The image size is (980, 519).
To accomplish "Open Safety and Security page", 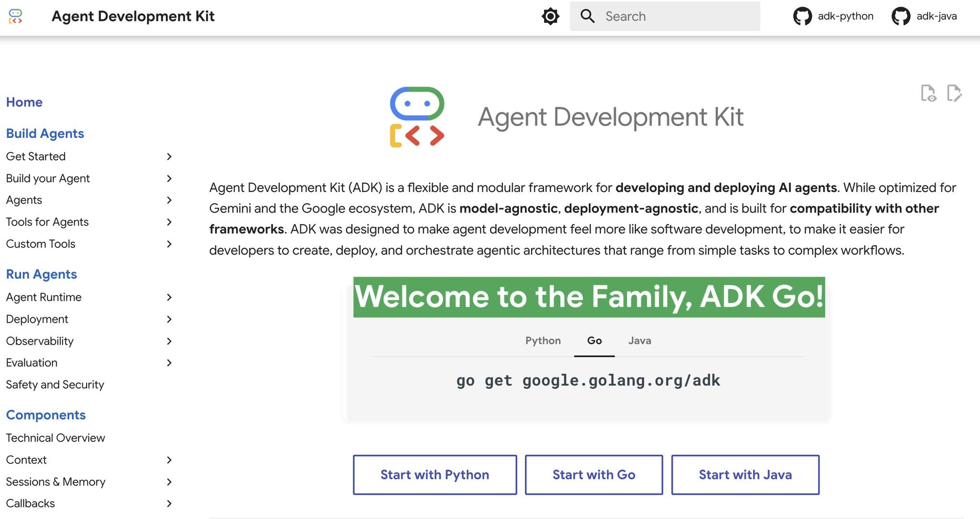I will click(x=55, y=385).
